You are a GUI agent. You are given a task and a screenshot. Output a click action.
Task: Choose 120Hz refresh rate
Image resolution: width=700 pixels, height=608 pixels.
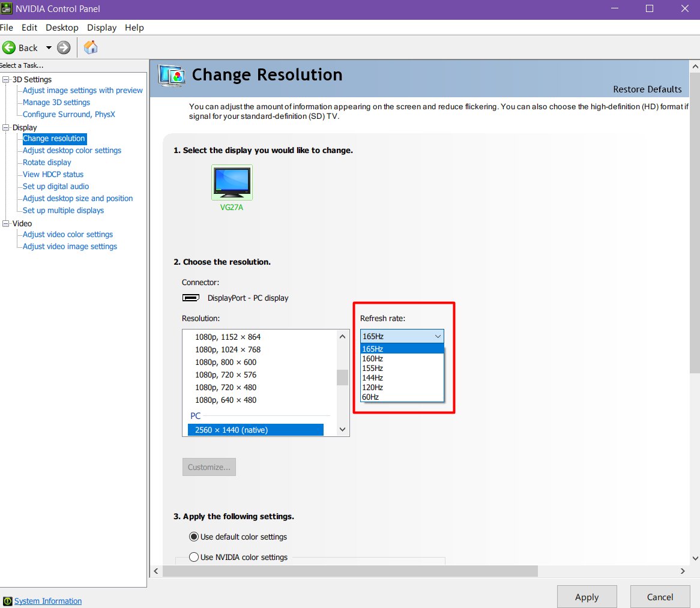pos(402,388)
